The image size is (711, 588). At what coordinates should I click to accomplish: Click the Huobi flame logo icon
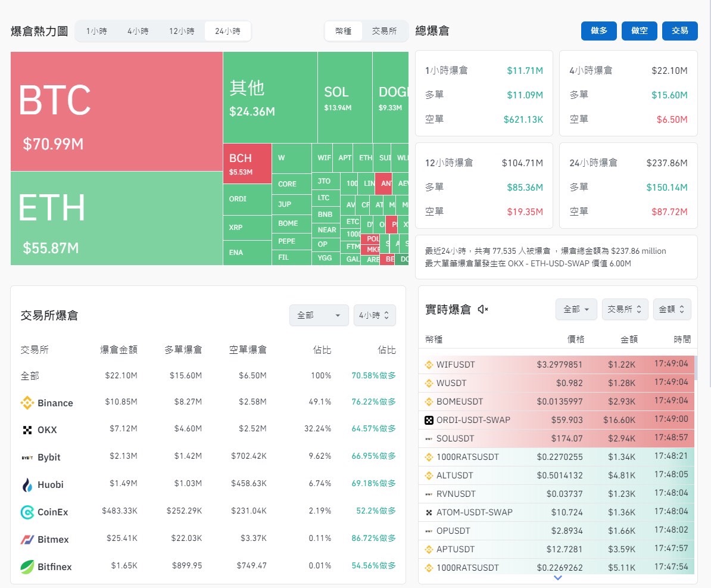tap(27, 485)
